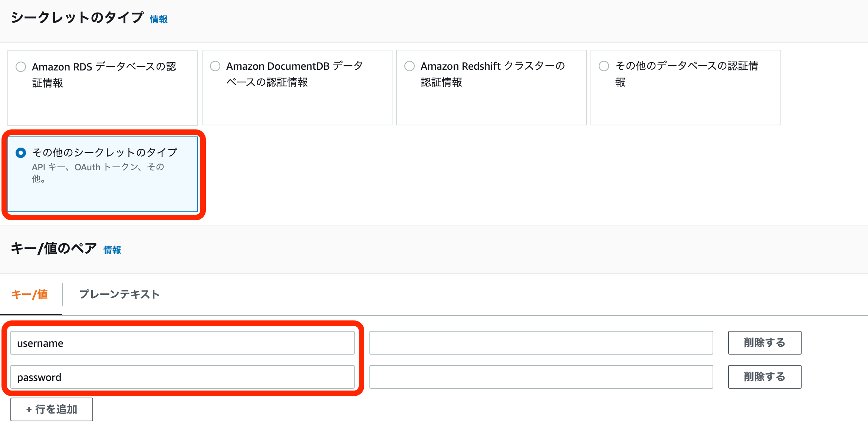Focus the empty value field for username
868x428 pixels.
(541, 343)
